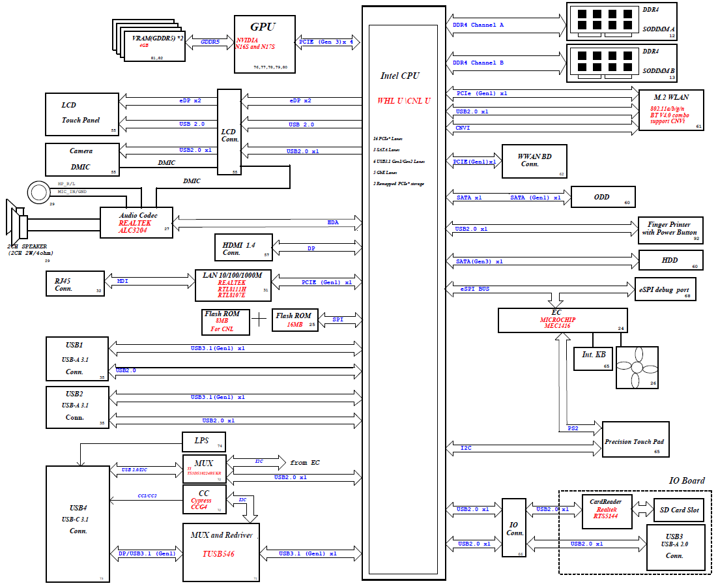718x588 pixels.
Task: Click the TUSB546 MUX and Redriver block
Action: (x=221, y=551)
